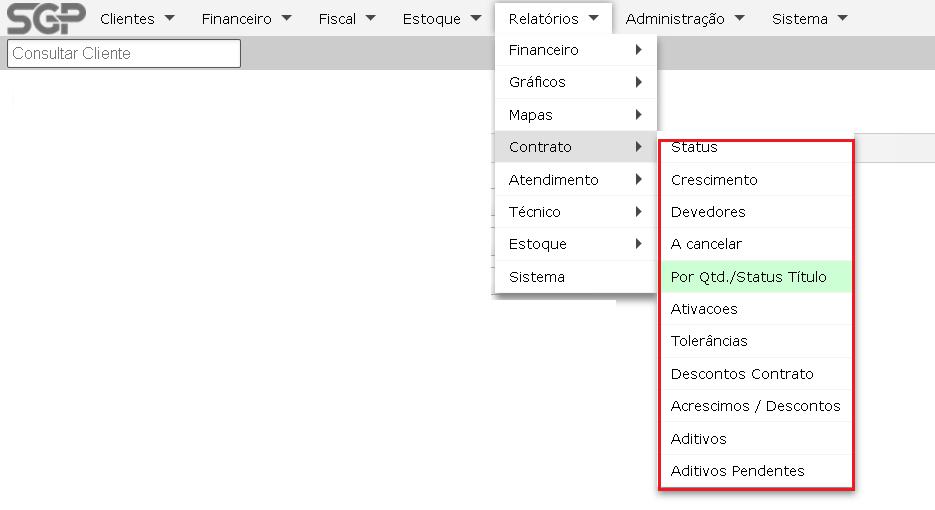This screenshot has height=510, width=935.
Task: Open the Financeiro top menu
Action: coord(246,19)
